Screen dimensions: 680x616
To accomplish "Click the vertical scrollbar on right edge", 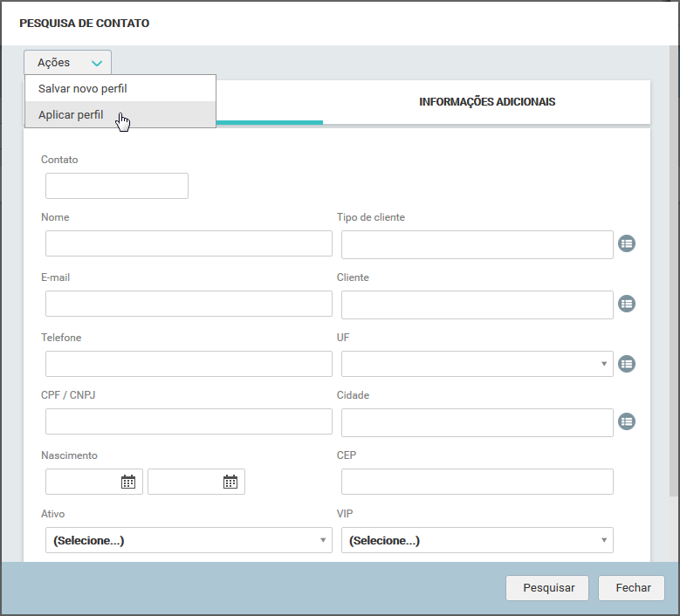I will [x=674, y=271].
